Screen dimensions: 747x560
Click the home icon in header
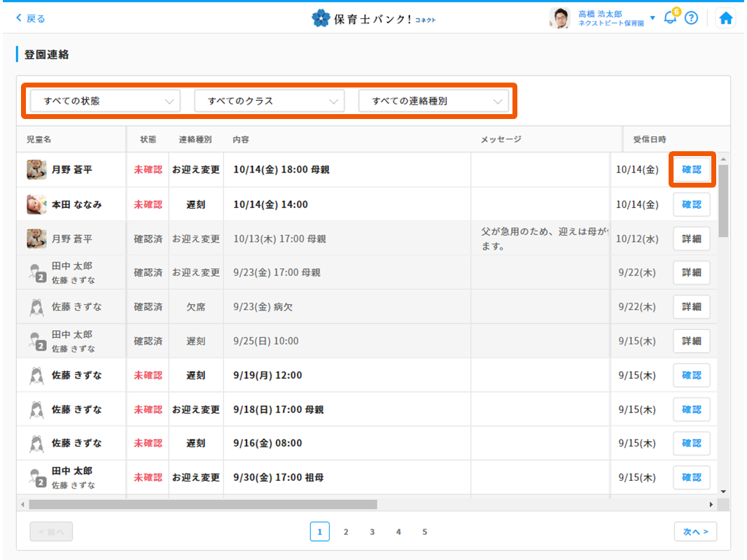coord(726,19)
